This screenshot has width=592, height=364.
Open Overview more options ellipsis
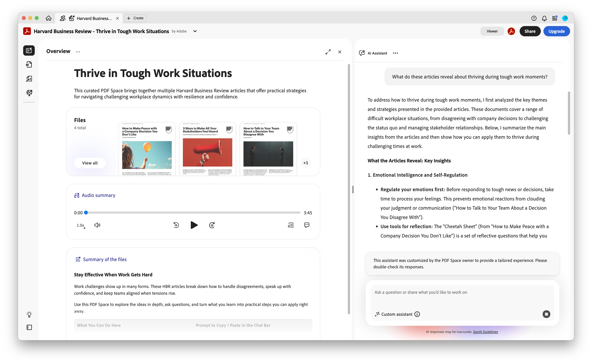click(78, 52)
